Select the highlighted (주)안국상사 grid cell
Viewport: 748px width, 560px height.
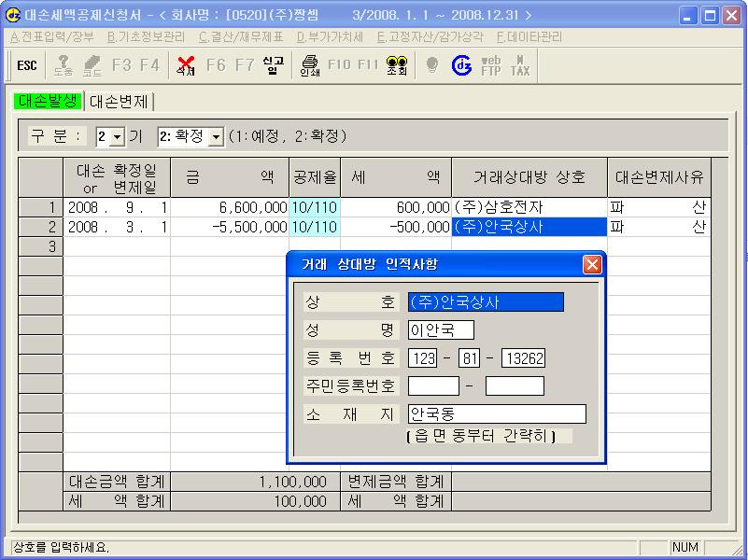click(529, 227)
